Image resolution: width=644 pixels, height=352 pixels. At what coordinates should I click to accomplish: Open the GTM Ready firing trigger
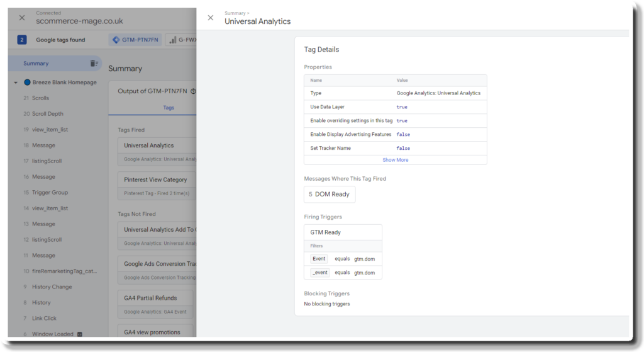tap(343, 232)
